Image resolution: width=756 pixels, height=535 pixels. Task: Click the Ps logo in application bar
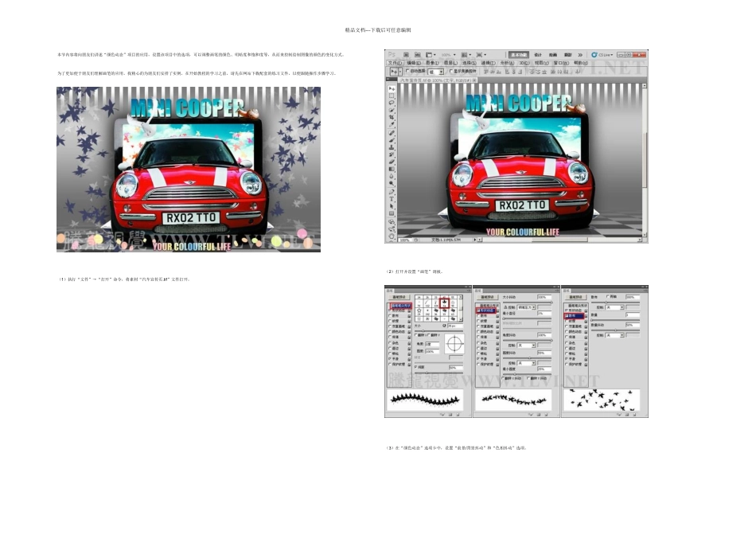point(392,54)
